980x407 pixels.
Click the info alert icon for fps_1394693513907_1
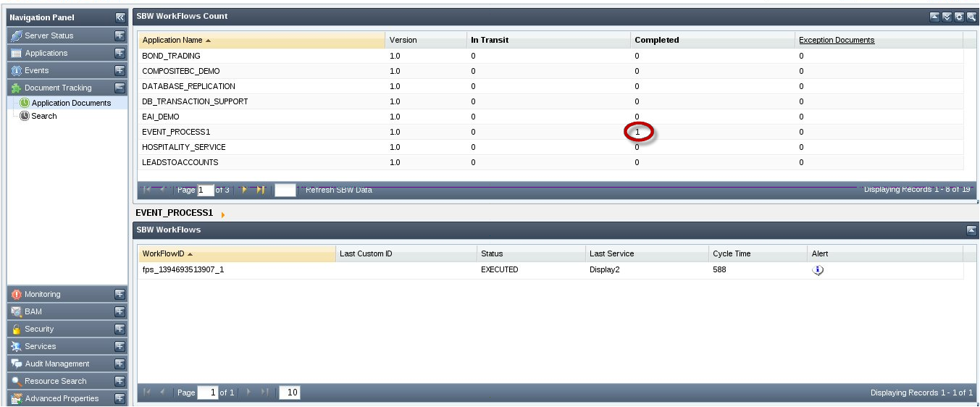(x=818, y=270)
